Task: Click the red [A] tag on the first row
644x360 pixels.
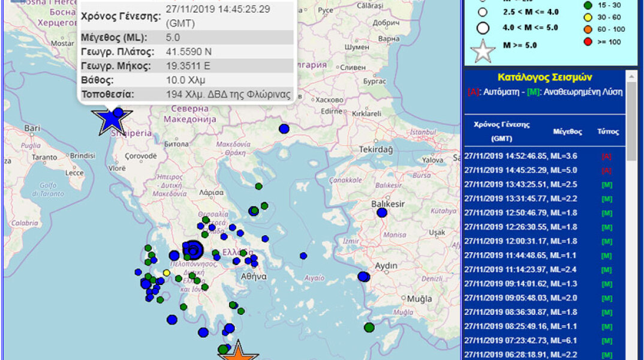Action: point(607,156)
